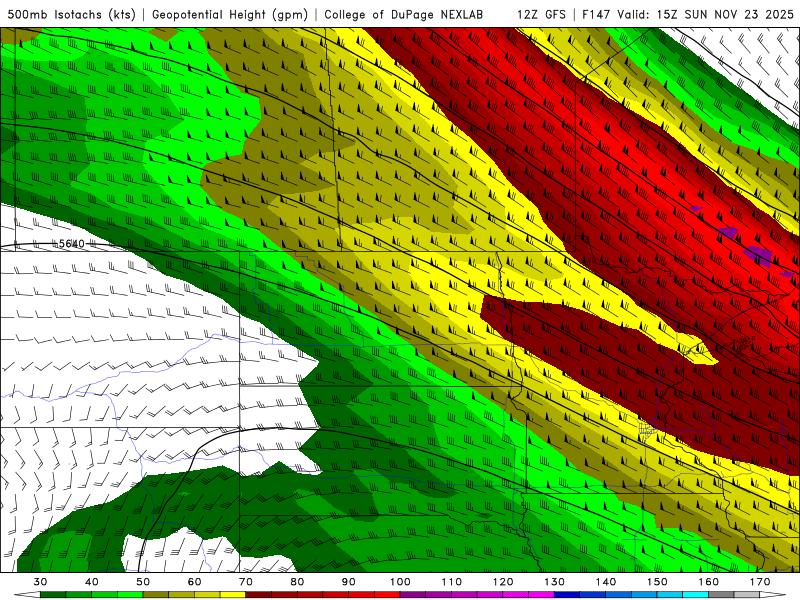
Task: Click the '40' label on the color scale
Action: coord(92,582)
